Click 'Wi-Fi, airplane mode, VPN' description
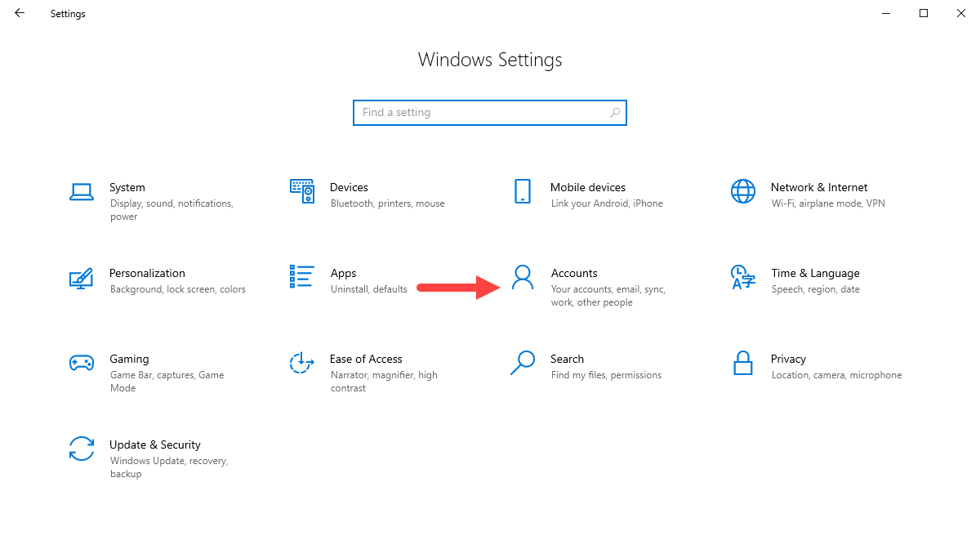This screenshot has width=980, height=554. click(x=828, y=203)
